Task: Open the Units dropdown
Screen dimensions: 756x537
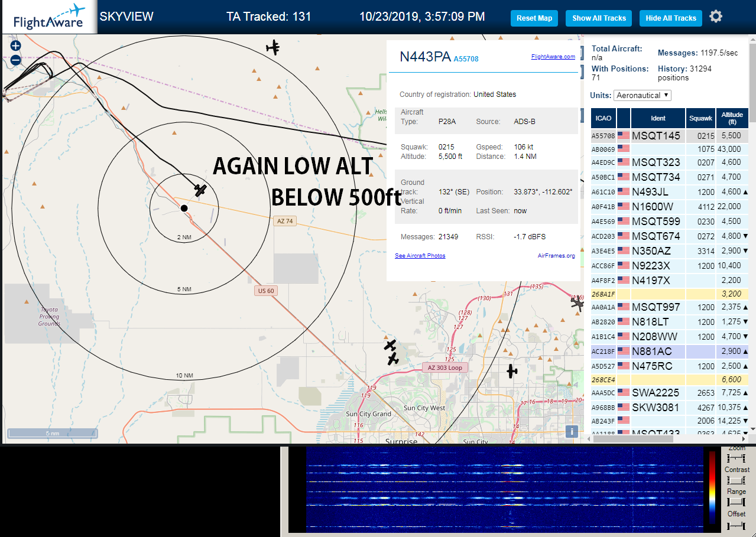Action: coord(643,95)
